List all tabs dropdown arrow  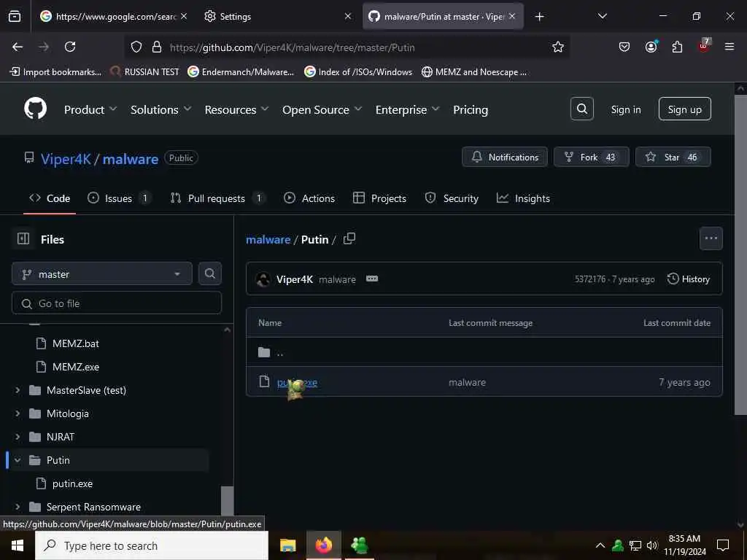(x=602, y=16)
